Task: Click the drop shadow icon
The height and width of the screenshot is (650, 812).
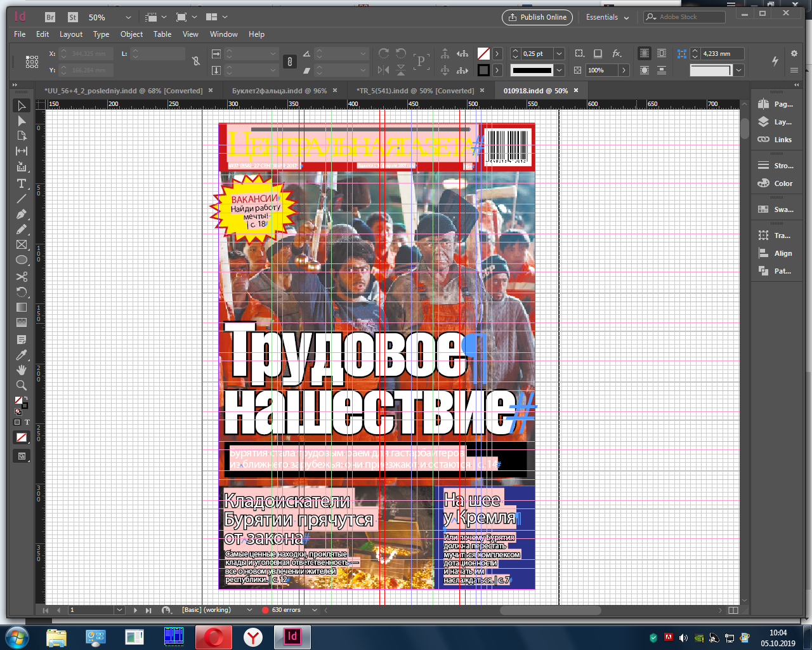Action: [598, 54]
